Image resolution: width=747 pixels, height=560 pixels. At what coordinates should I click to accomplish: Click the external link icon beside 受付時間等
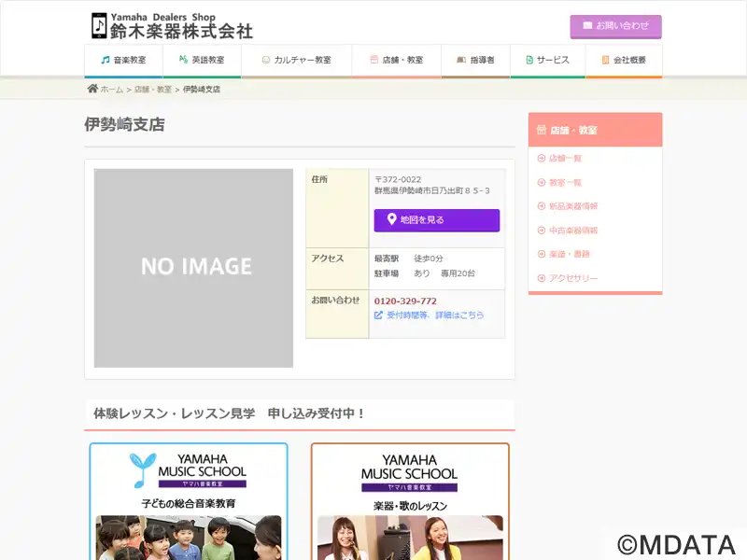(x=378, y=315)
